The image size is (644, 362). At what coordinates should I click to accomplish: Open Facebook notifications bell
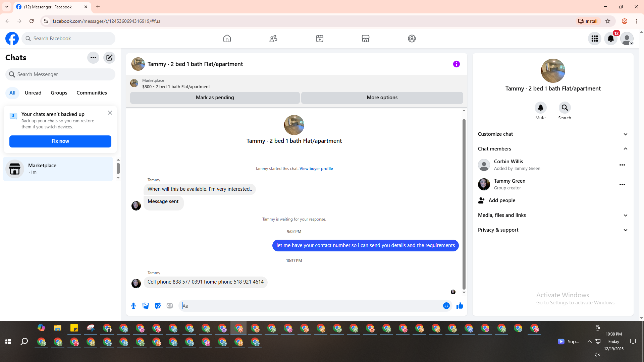pyautogui.click(x=610, y=39)
